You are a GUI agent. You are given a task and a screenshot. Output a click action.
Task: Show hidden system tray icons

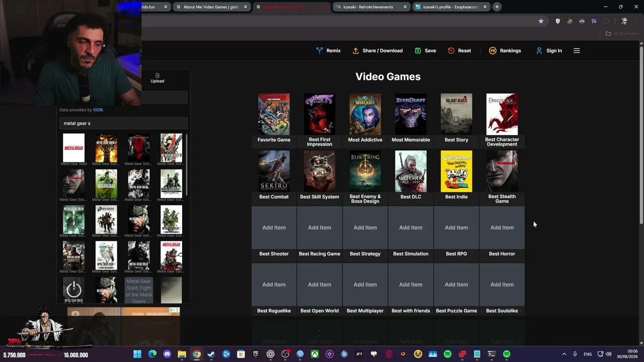click(564, 354)
